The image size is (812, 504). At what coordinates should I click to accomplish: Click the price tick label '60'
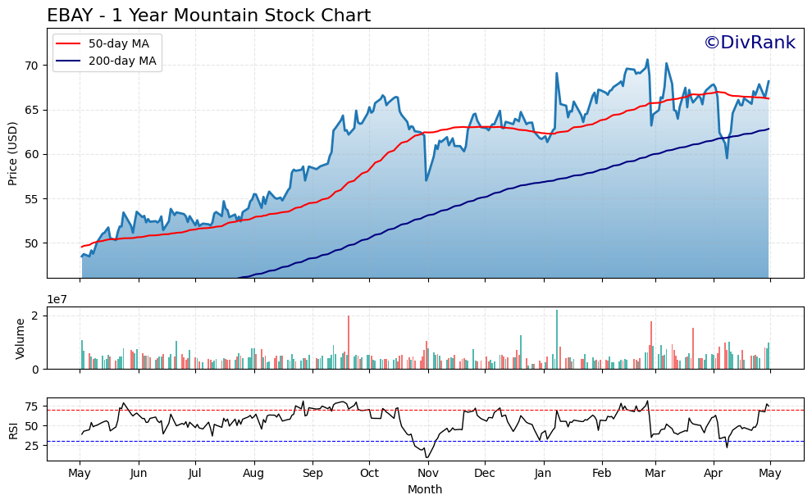pyautogui.click(x=31, y=154)
